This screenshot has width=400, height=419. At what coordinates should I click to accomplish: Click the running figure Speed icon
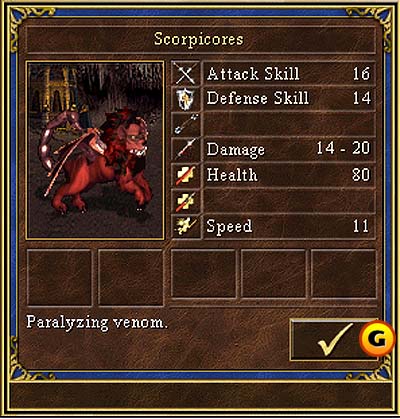pos(186,226)
